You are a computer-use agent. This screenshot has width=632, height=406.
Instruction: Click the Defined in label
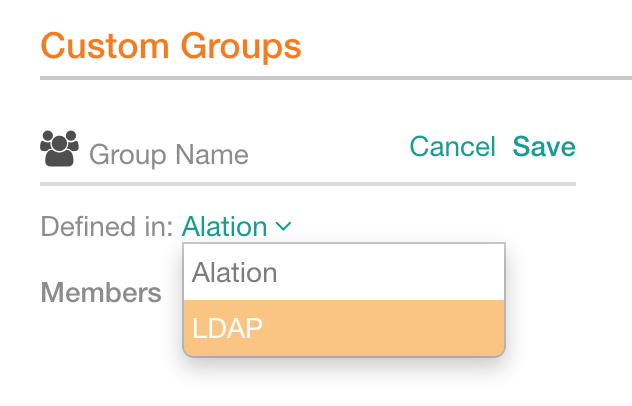pos(107,226)
